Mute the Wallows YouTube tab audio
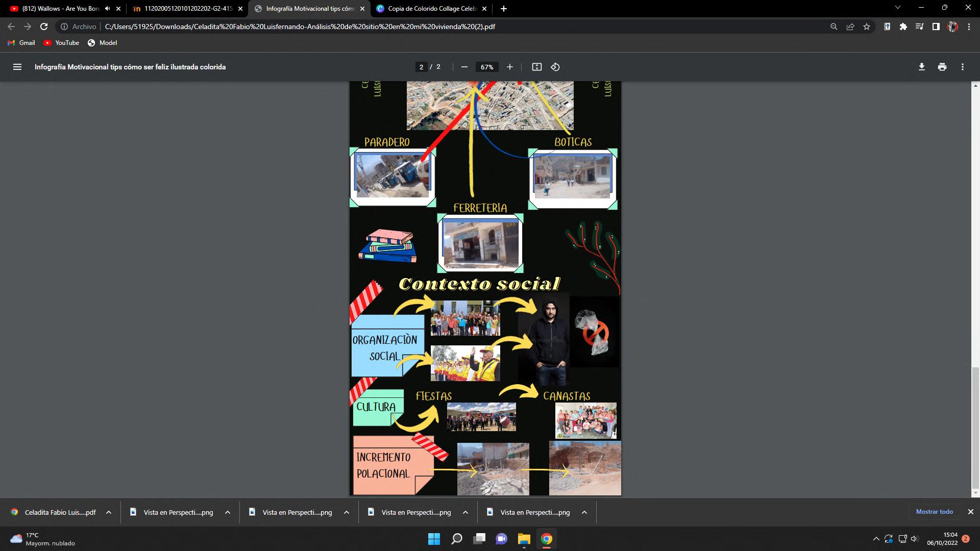 (x=107, y=9)
